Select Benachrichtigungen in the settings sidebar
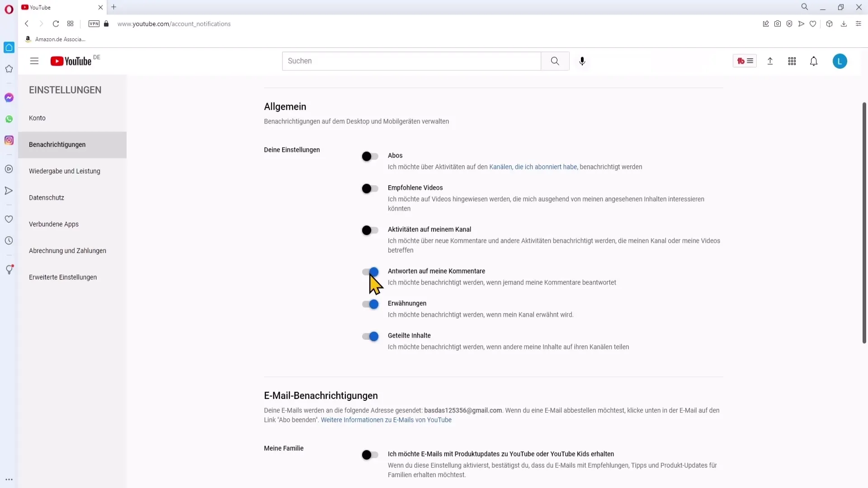 coord(72,145)
